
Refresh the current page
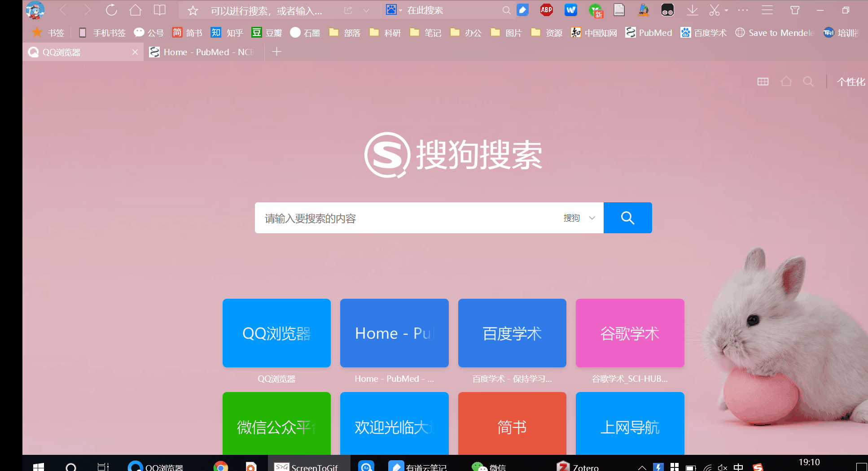click(x=111, y=10)
